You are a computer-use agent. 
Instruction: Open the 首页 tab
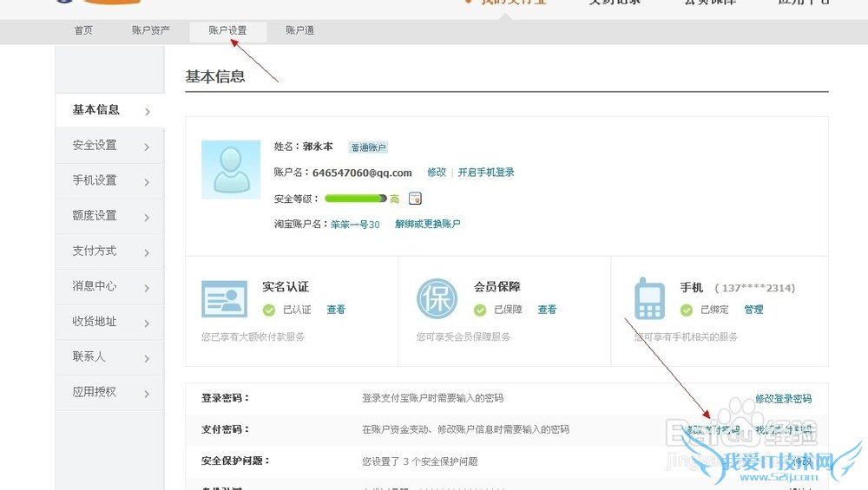pos(83,30)
